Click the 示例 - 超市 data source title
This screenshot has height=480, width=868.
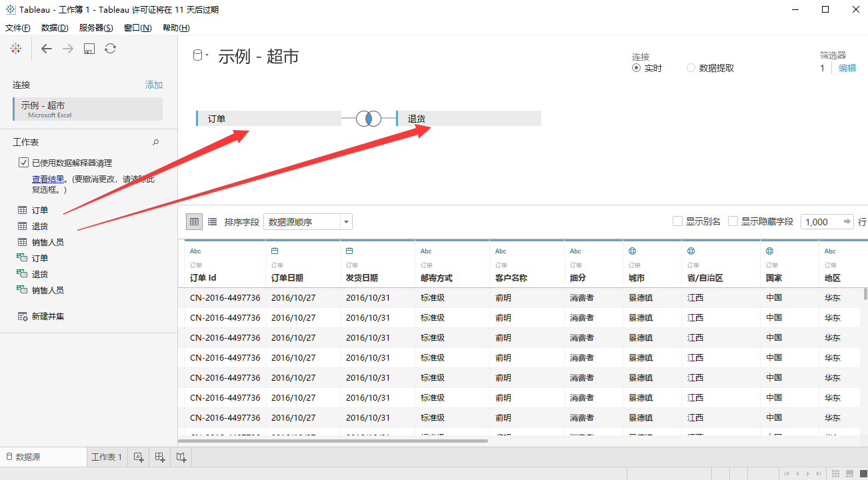259,57
